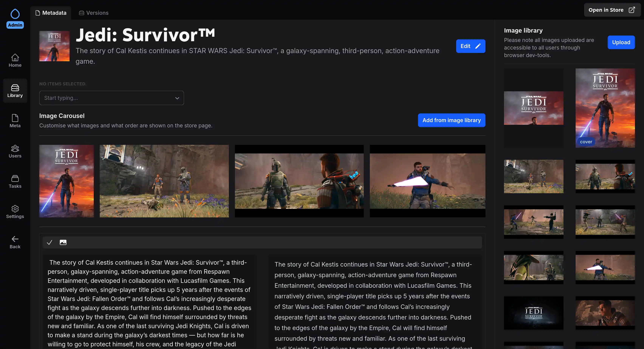The width and height of the screenshot is (644, 349).
Task: Select the lightsaber swing carousel image
Action: click(427, 181)
